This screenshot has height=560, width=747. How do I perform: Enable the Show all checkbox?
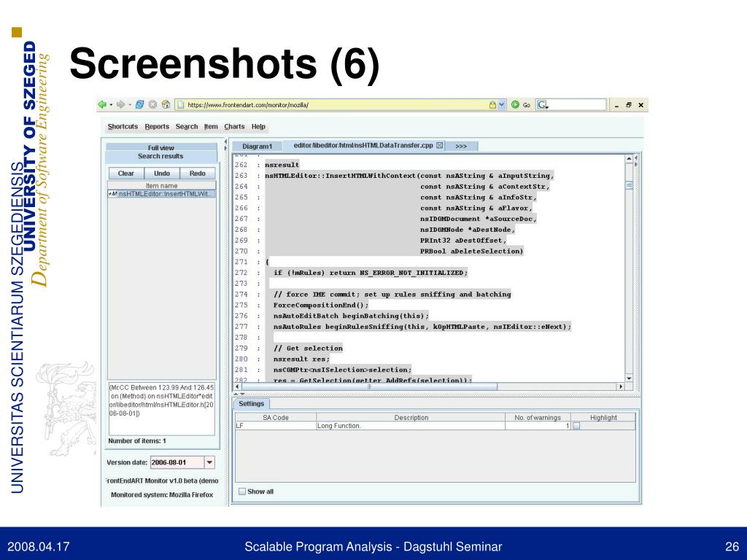coord(242,491)
